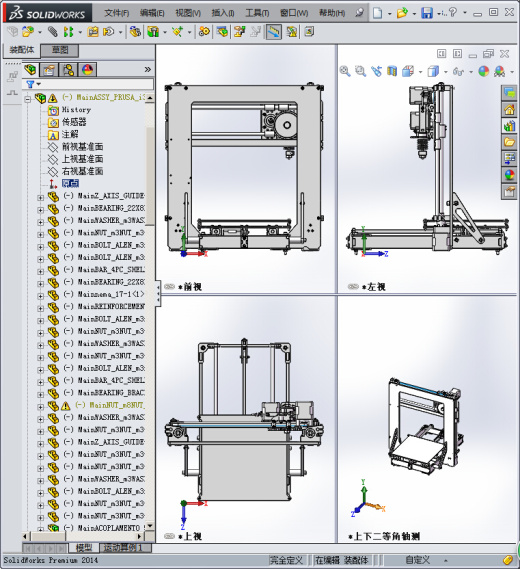Click the Open folder icon
Image resolution: width=520 pixels, height=569 pixels.
pos(402,13)
